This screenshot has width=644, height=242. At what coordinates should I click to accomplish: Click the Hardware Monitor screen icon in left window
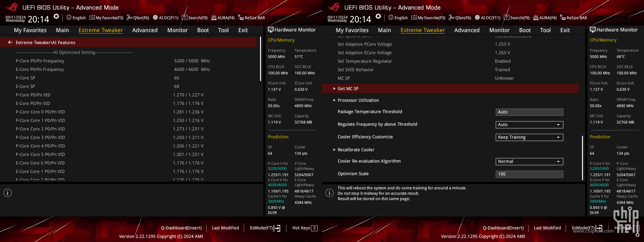[270, 30]
